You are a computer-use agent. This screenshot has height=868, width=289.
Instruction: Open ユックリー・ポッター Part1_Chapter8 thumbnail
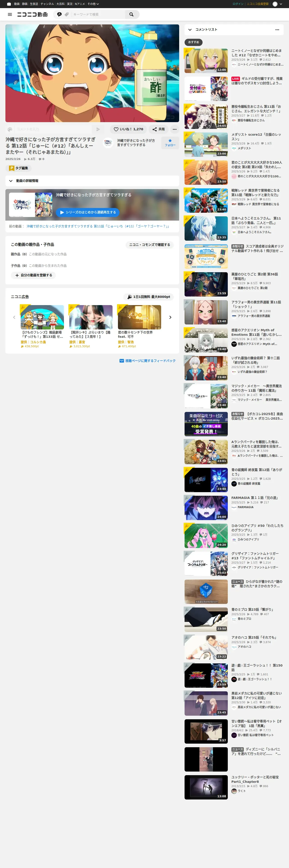click(206, 788)
